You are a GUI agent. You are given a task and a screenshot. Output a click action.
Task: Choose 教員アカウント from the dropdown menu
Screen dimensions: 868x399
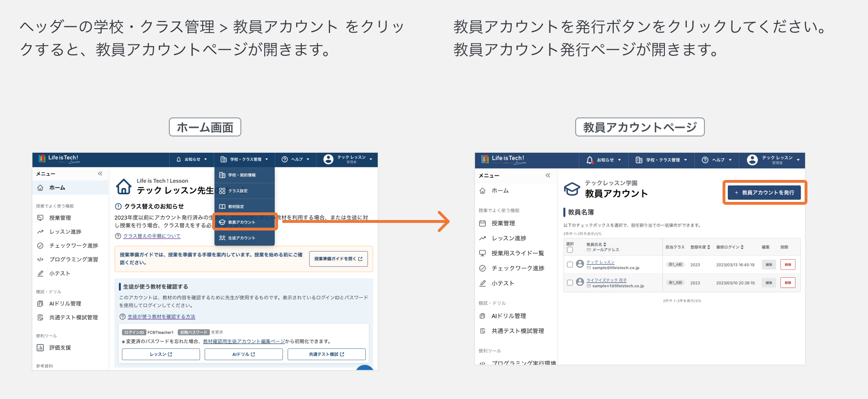coord(245,222)
